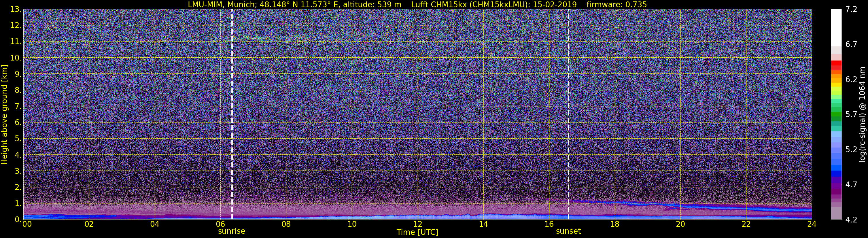This screenshot has width=868, height=238.
Task: Click the colorbar value label '7.2'
Action: pos(851,10)
